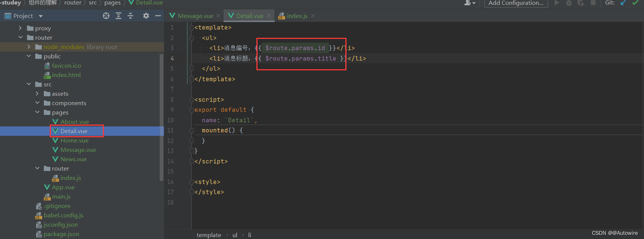Click the Git commit checkmark icon

pos(635,3)
